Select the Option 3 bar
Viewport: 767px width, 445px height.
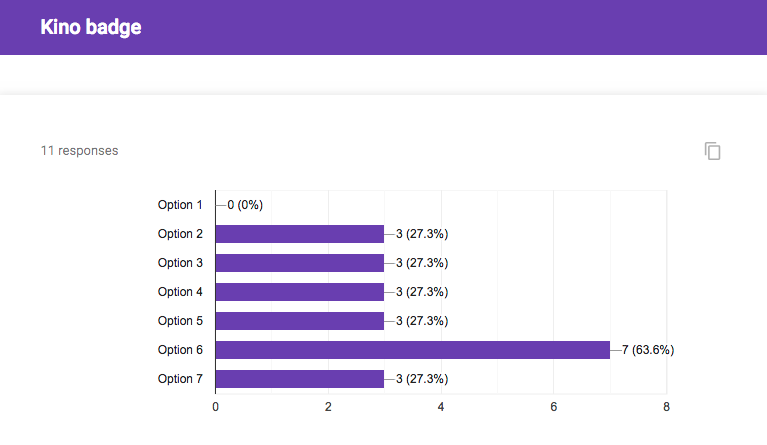[x=300, y=263]
